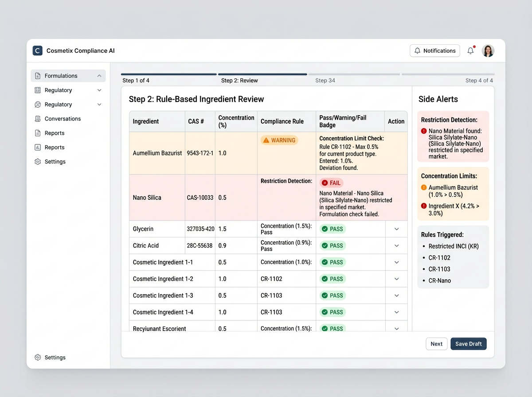532x397 pixels.
Task: Open the Conversations panel icon
Action: tap(39, 119)
